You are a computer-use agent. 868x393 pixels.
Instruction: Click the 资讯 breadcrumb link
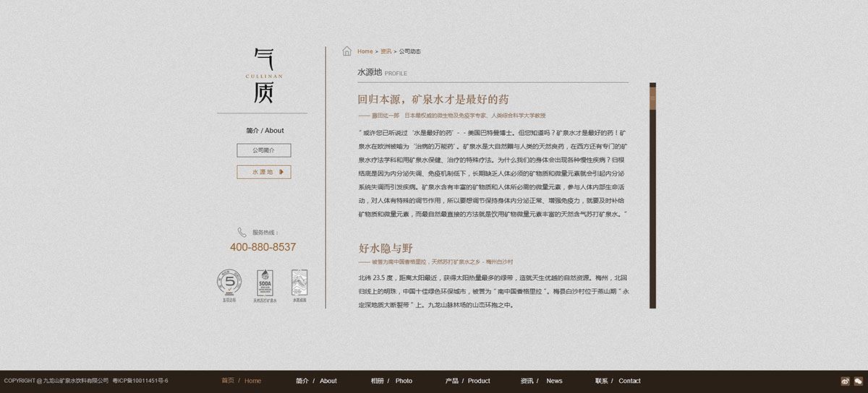(x=386, y=51)
